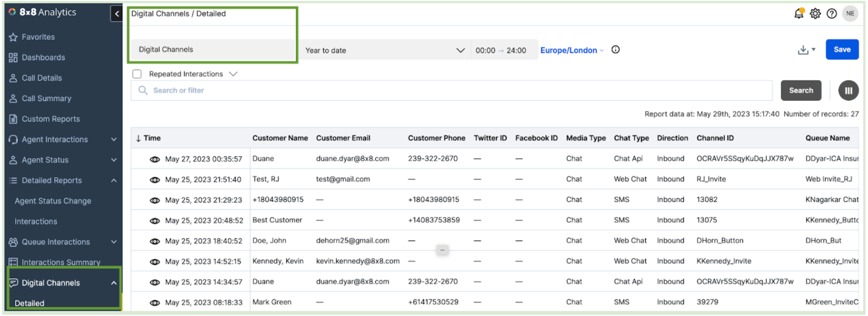View details of May 27 00:35:57 interaction

pos(155,159)
